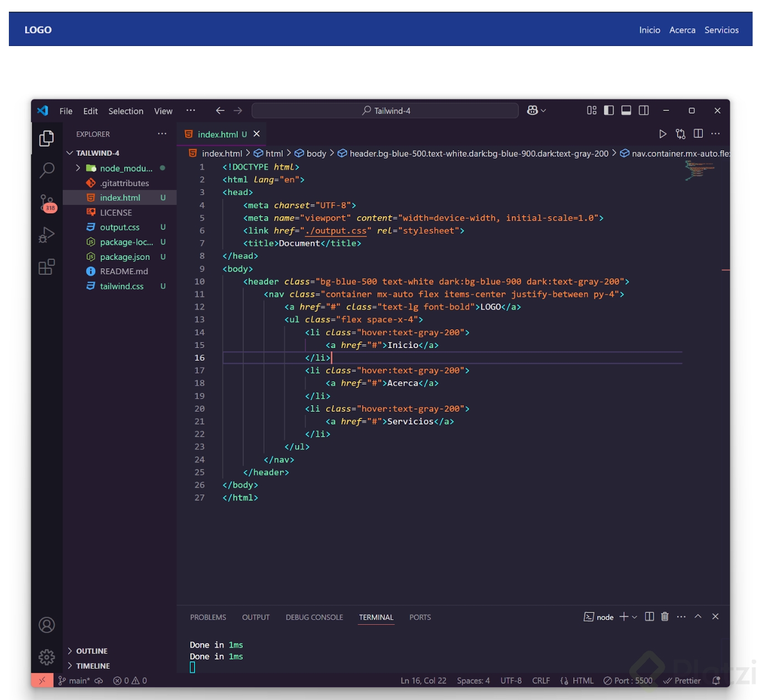Select the Run and Debug icon
The width and height of the screenshot is (764, 700).
click(47, 234)
